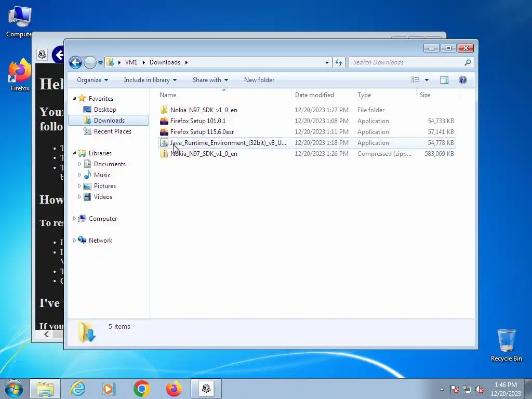Open the Share with menu
Screen dimensions: 532x399
[x=210, y=80]
